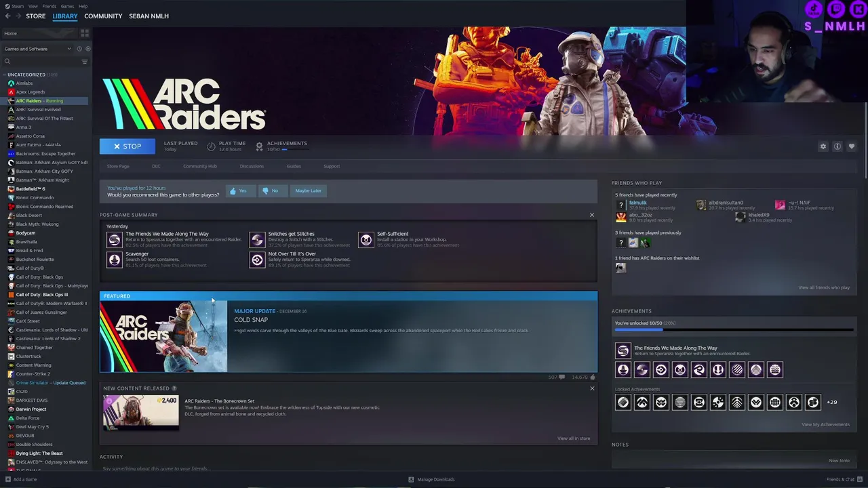The height and width of the screenshot is (488, 868).
Task: Open the View menu
Action: (33, 6)
